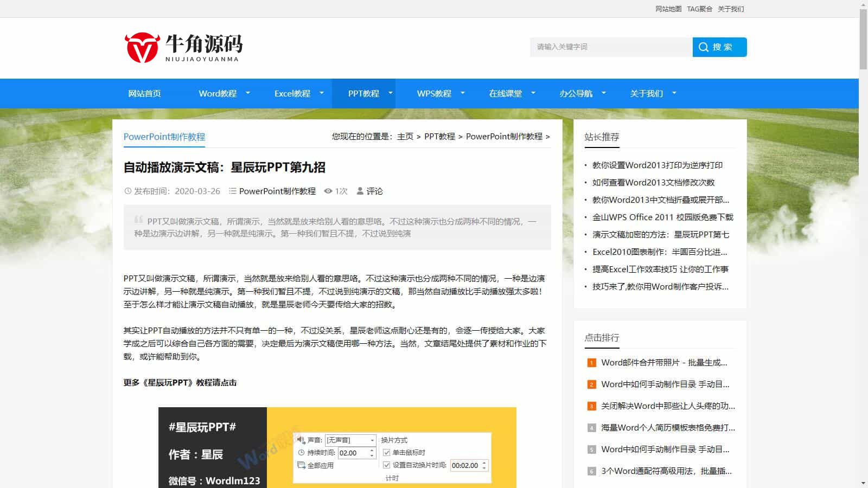Open the WPS教程 navigation item
This screenshot has height=488, width=868.
[434, 93]
